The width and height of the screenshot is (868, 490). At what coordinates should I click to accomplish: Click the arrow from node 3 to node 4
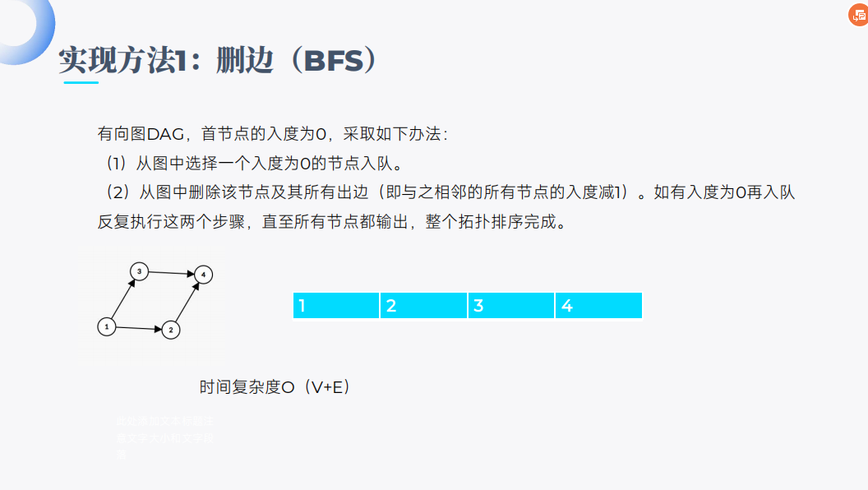(x=171, y=273)
